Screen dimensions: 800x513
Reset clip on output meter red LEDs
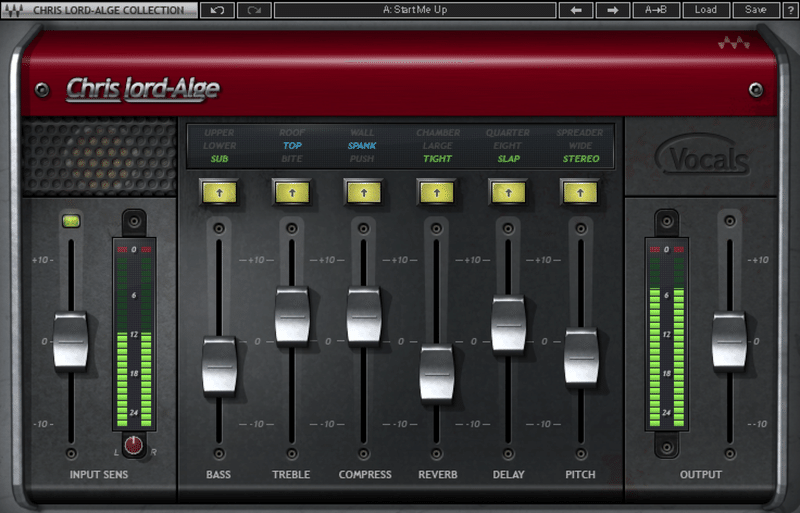[x=666, y=250]
